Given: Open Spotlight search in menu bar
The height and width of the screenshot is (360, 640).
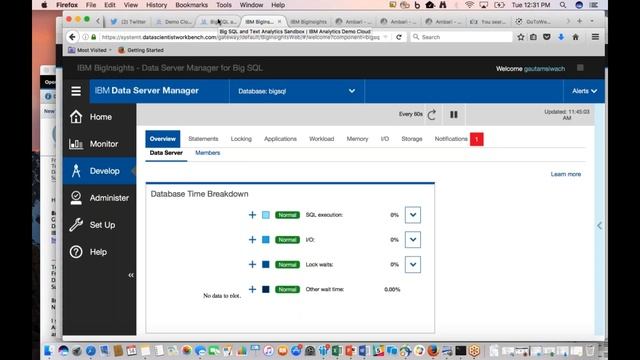Looking at the screenshot, I should (563, 5).
